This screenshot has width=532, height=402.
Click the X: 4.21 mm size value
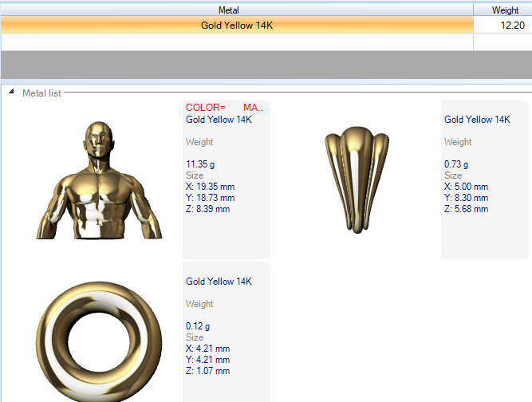pos(207,349)
